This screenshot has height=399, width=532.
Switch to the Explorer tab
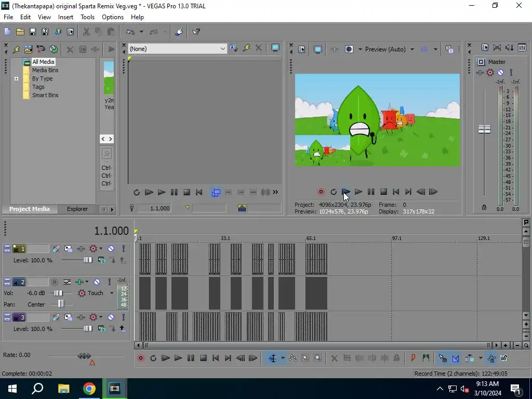pos(77,209)
